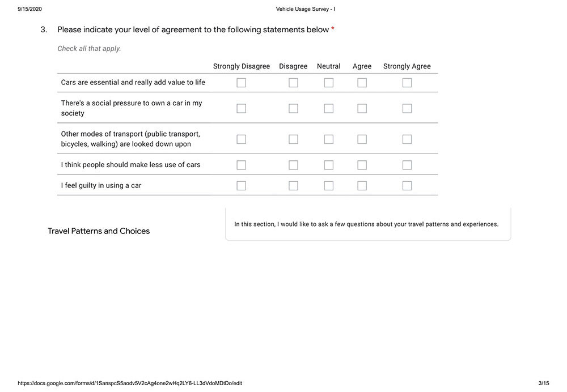This screenshot has width=567, height=392.
Task: Tick Strongly Agree for less use of cars
Action: tap(407, 165)
